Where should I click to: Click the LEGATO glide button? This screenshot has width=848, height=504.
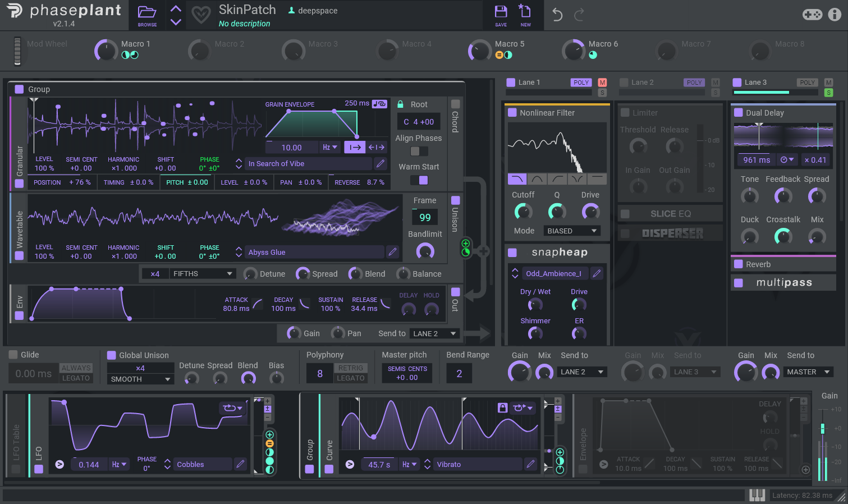(76, 378)
